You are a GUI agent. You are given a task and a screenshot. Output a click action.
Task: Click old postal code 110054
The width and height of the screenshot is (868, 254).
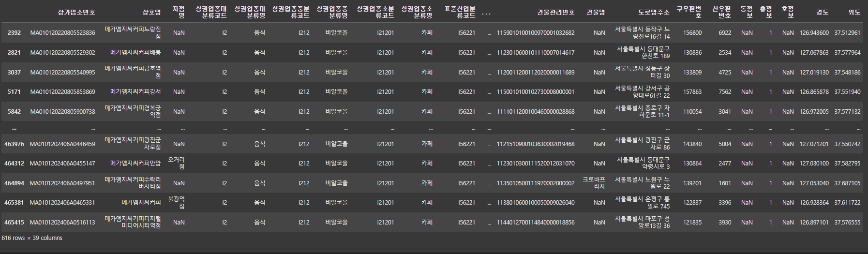pyautogui.click(x=692, y=111)
